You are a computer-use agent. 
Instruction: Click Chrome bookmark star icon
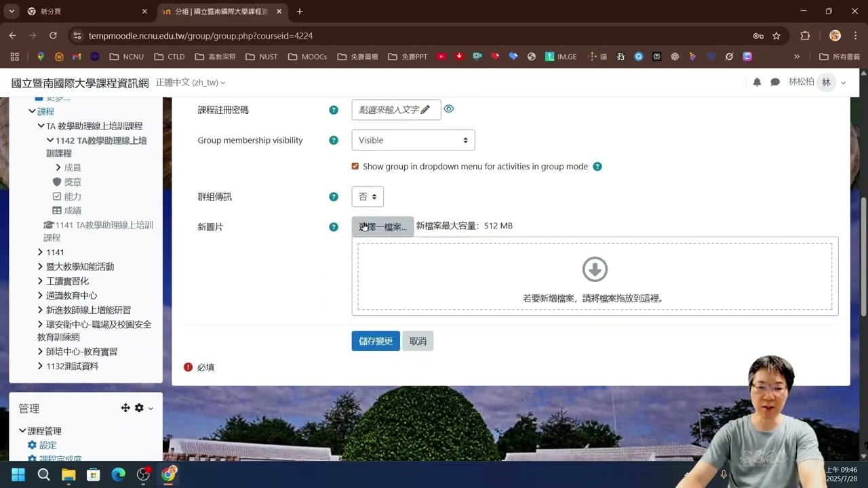(x=776, y=36)
